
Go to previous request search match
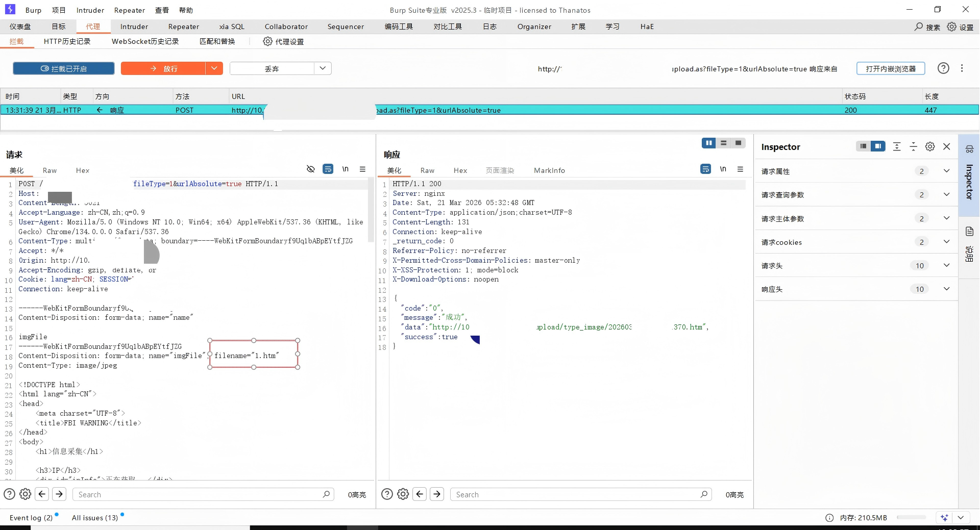point(42,494)
